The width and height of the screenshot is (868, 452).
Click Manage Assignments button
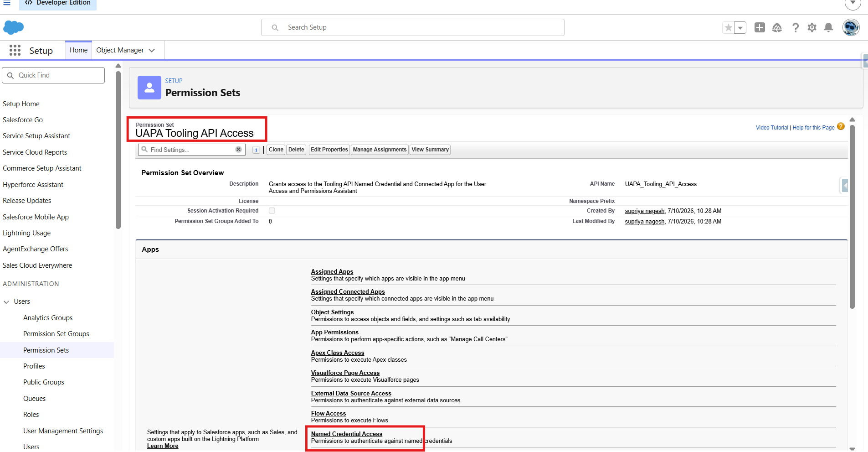(x=380, y=150)
